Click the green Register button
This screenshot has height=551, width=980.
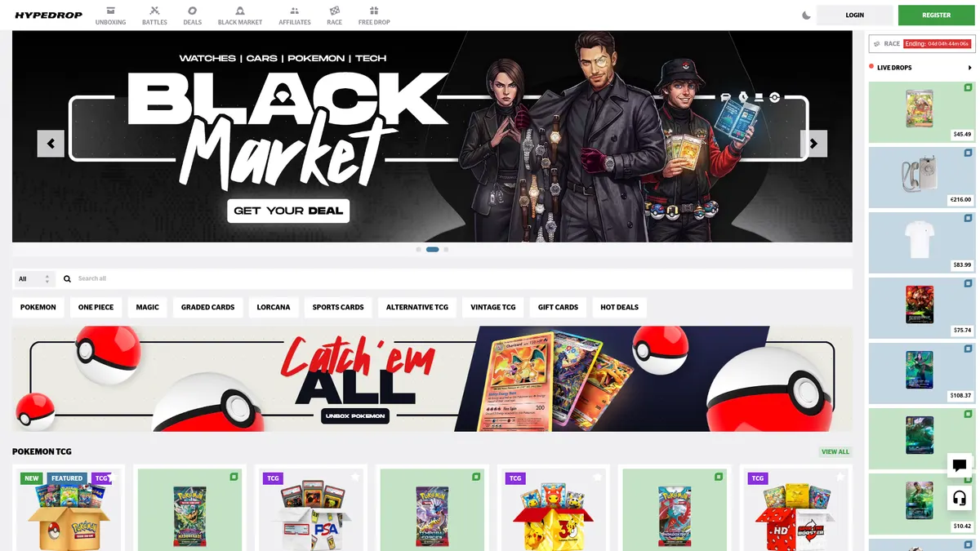937,15
